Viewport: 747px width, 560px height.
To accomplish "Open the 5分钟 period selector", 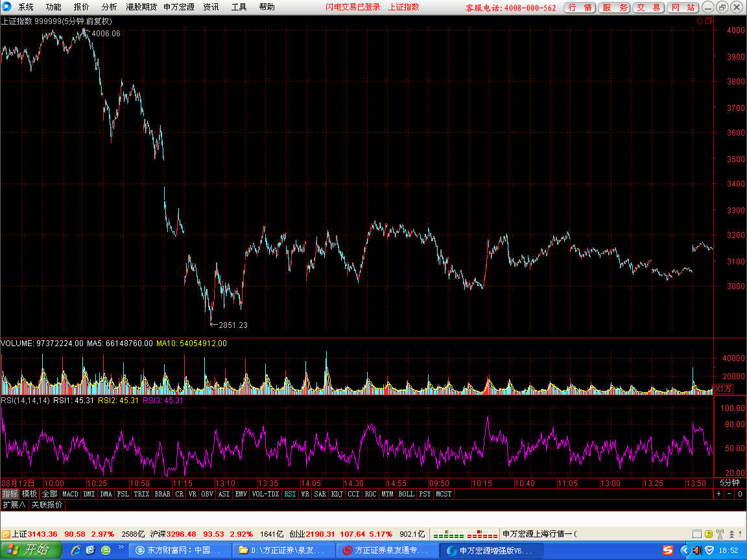I will (729, 482).
